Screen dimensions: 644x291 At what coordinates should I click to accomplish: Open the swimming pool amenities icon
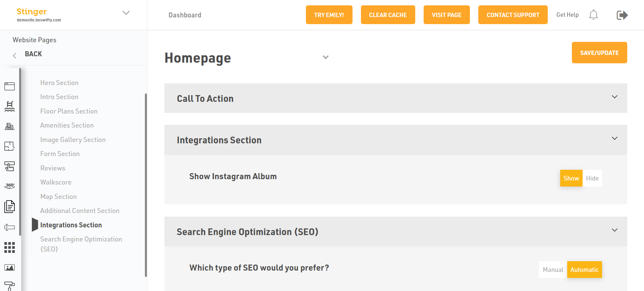[x=9, y=106]
